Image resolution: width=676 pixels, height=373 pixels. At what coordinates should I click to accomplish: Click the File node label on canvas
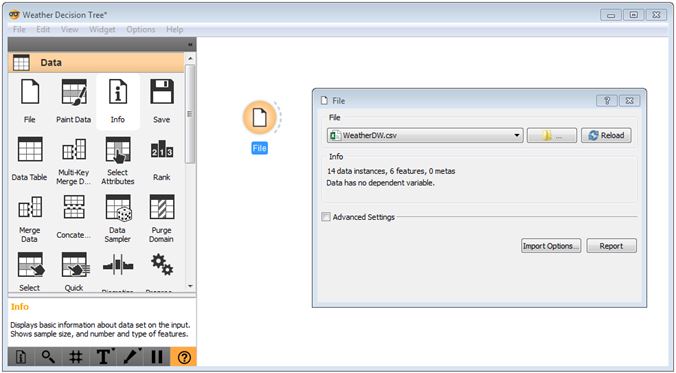[260, 148]
